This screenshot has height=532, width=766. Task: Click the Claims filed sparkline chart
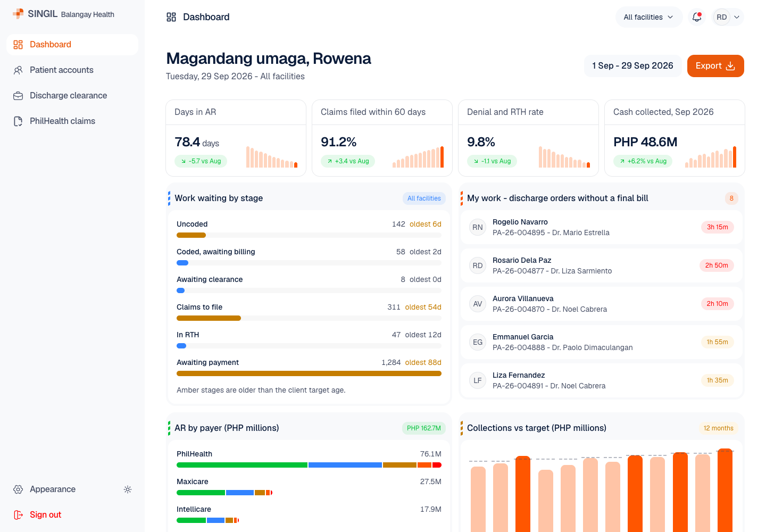point(418,157)
